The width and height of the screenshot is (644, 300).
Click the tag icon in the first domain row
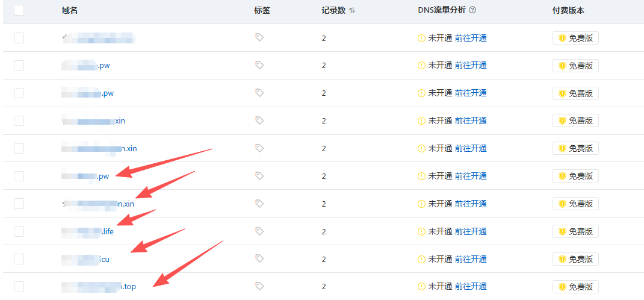click(259, 37)
